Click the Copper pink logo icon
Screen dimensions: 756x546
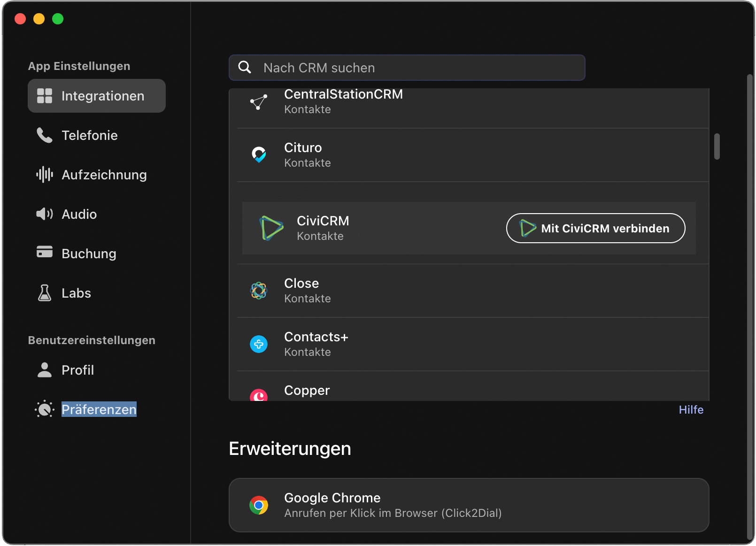[x=259, y=395]
